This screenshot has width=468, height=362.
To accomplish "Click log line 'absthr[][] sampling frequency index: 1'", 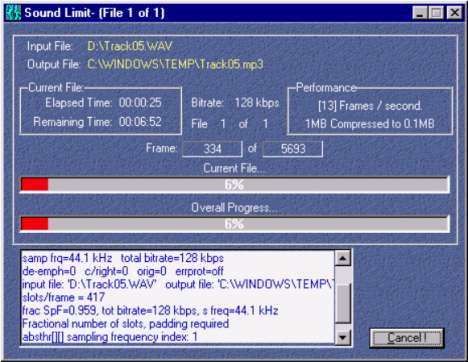I will 110,337.
